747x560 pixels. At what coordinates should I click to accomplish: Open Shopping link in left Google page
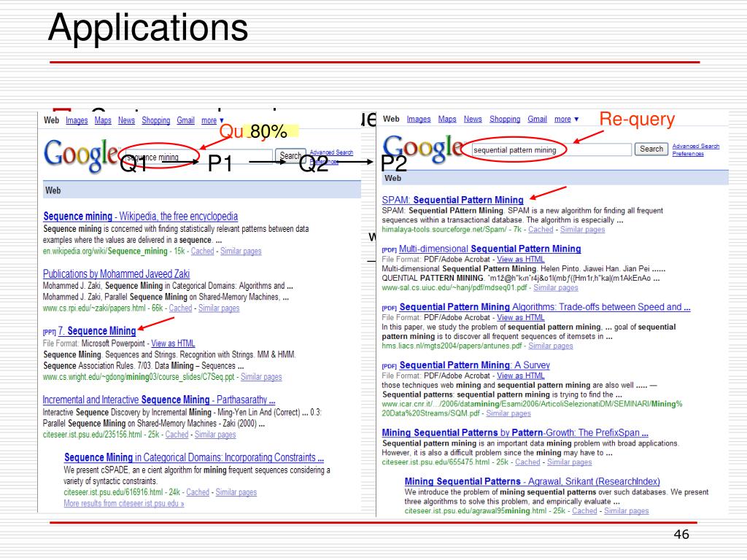pyautogui.click(x=156, y=120)
